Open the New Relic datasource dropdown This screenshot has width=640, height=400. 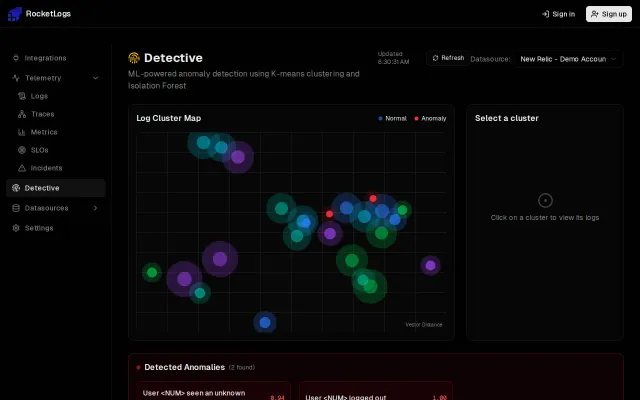pos(568,59)
